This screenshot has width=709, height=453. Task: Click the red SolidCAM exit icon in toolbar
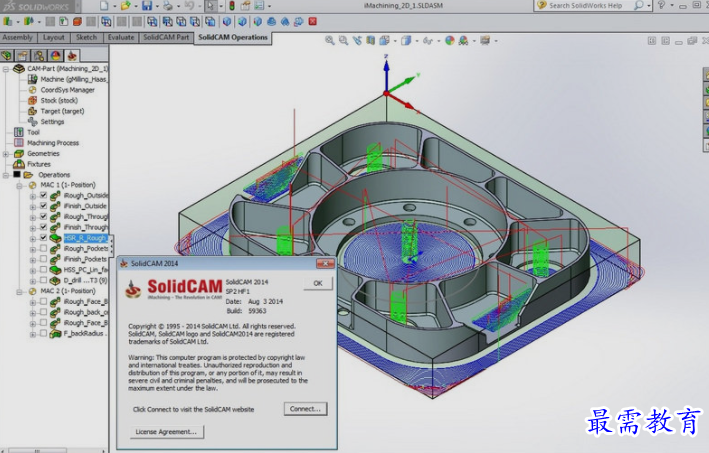(312, 21)
